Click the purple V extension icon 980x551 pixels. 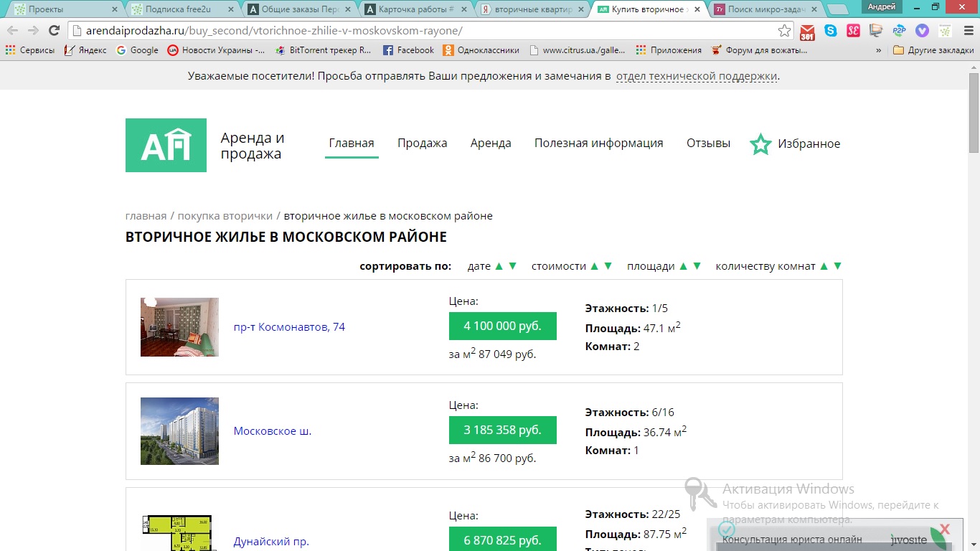(922, 31)
